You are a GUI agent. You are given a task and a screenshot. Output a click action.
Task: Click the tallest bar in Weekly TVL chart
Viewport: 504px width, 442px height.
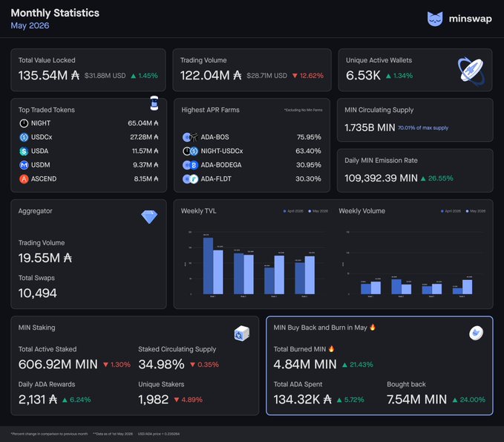(x=208, y=266)
